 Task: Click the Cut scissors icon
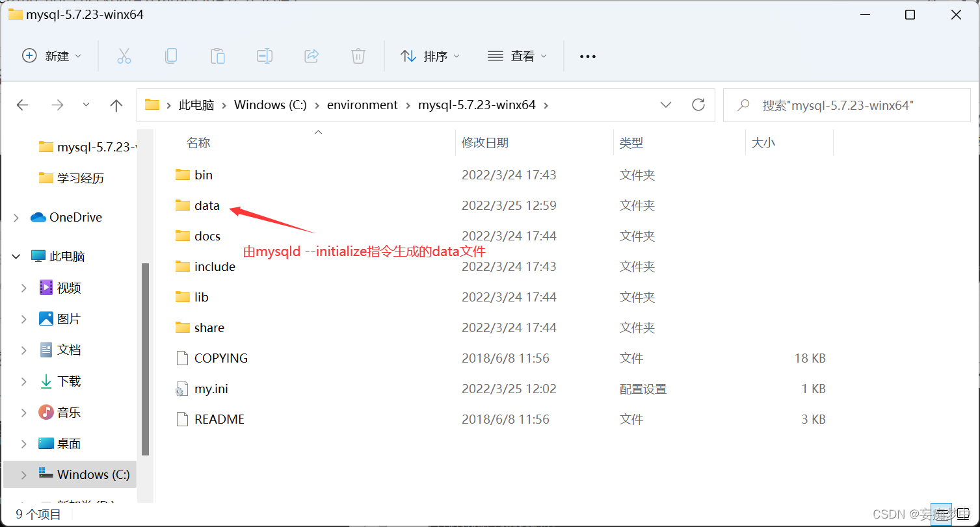[x=124, y=56]
